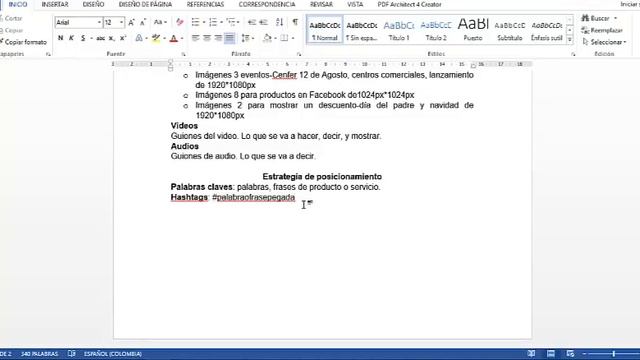This screenshot has width=640, height=360.
Task: Toggle center text alignment
Action: coord(207,38)
